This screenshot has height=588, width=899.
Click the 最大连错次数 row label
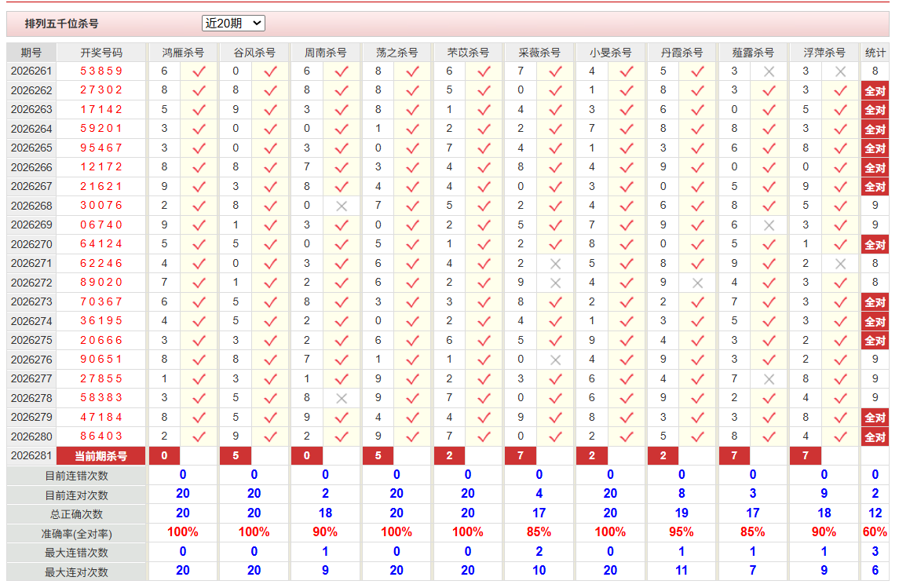click(x=76, y=553)
